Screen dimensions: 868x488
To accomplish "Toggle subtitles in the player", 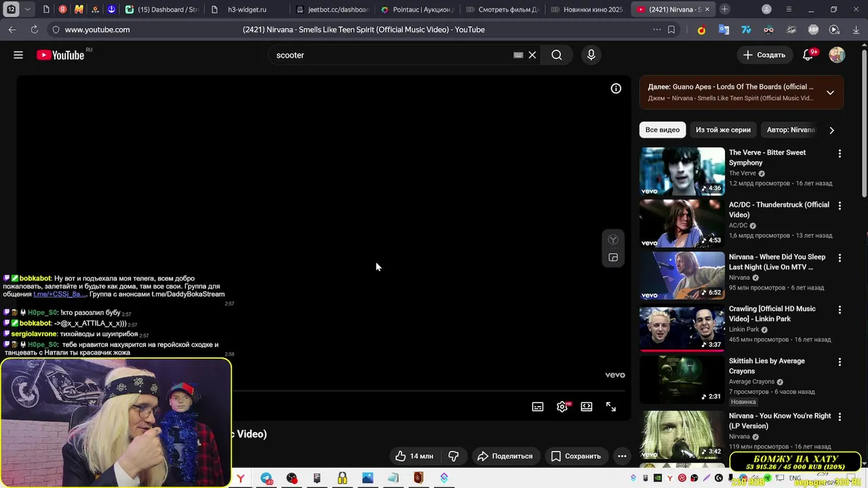I will pyautogui.click(x=538, y=407).
